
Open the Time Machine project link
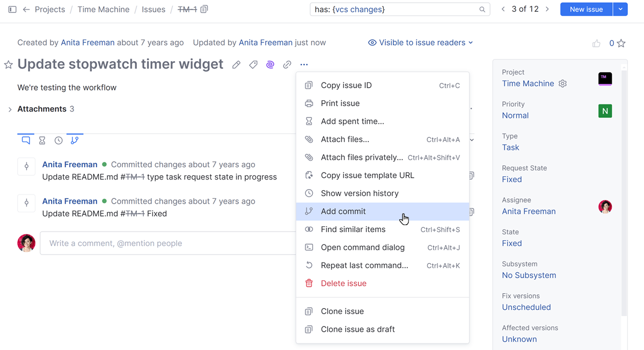click(x=528, y=84)
